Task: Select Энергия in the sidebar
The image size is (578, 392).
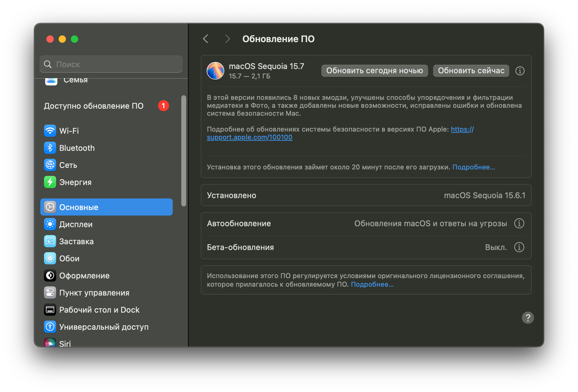Action: pos(106,182)
